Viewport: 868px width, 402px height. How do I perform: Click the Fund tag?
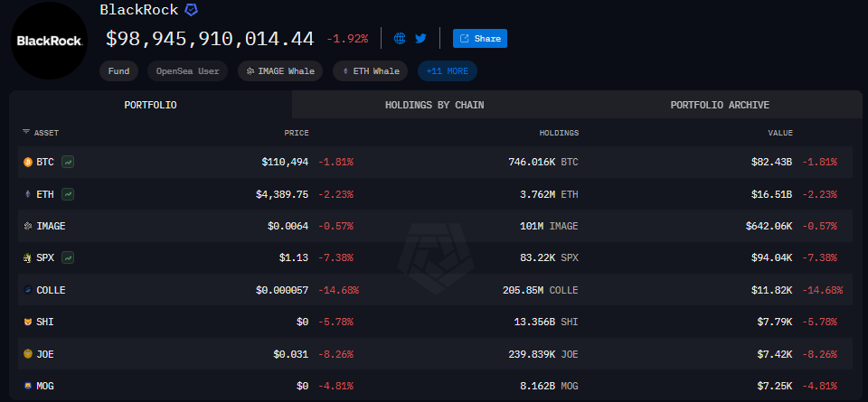pos(118,70)
